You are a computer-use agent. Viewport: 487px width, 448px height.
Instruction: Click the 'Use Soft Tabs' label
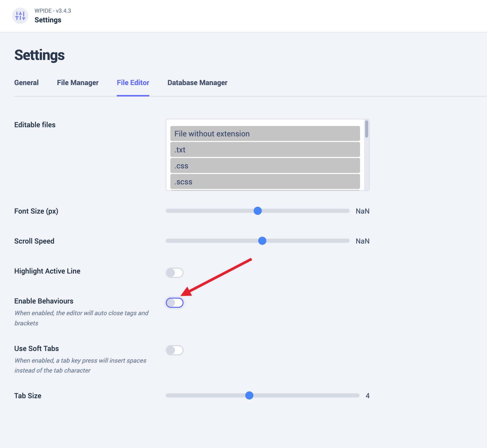point(37,348)
